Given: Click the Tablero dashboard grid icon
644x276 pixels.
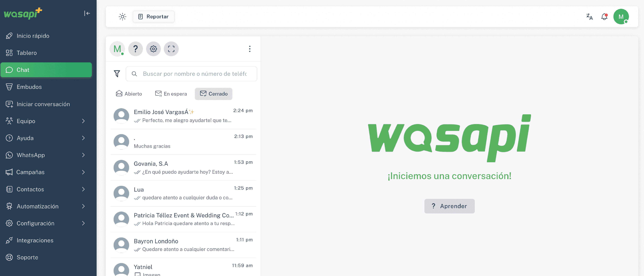Looking at the screenshot, I should (x=9, y=53).
